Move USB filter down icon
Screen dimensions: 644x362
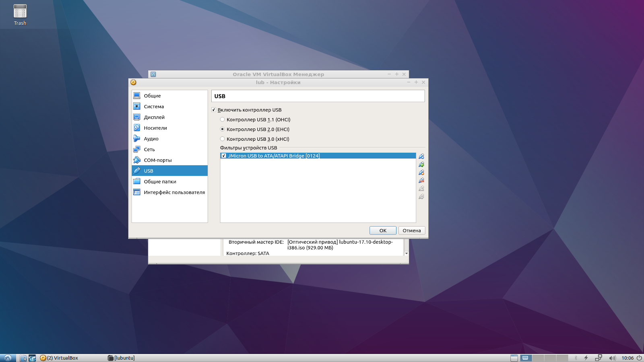tap(421, 197)
